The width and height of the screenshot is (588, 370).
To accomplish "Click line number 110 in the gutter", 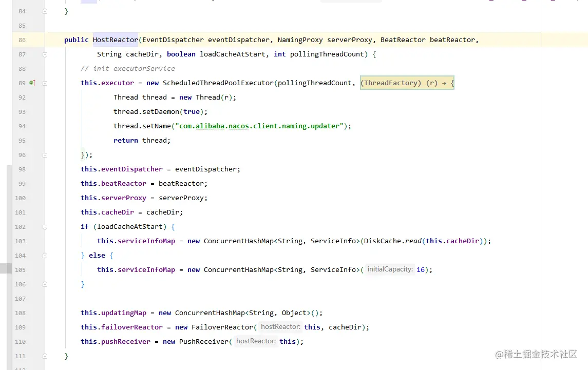I will click(x=20, y=341).
